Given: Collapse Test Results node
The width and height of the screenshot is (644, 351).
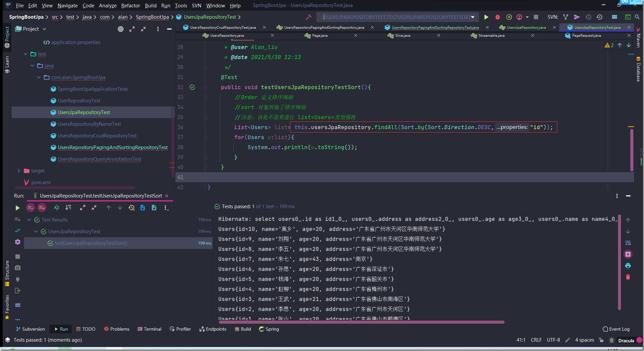Looking at the screenshot, I should pos(29,220).
